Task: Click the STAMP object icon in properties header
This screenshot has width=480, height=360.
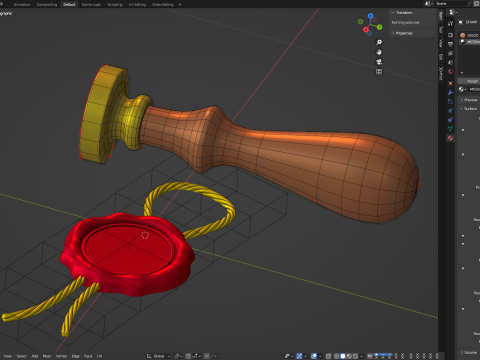Action: (x=461, y=22)
